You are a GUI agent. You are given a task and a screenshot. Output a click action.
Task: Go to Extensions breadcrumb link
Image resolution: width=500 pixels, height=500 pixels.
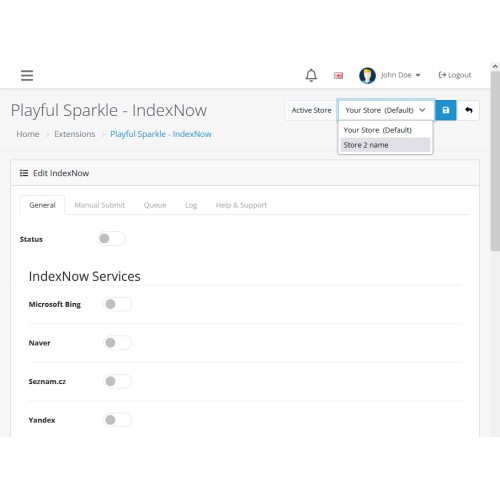(x=75, y=134)
